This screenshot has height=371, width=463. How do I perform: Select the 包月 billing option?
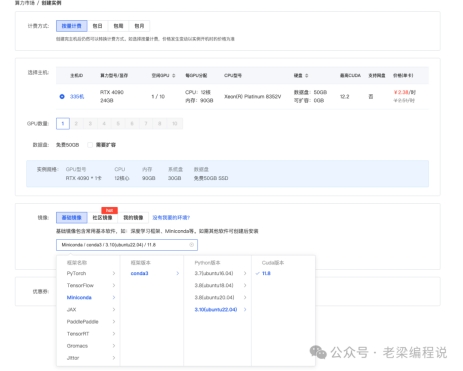coord(139,26)
